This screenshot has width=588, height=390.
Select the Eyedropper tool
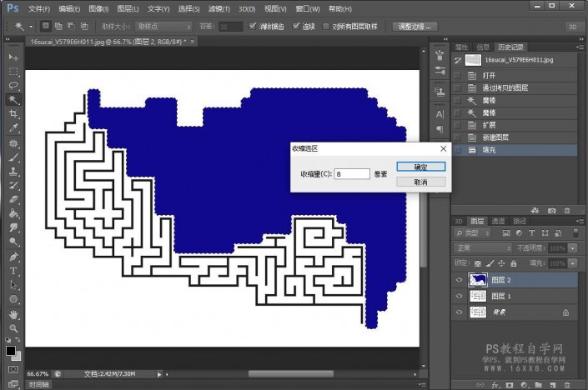(x=13, y=127)
